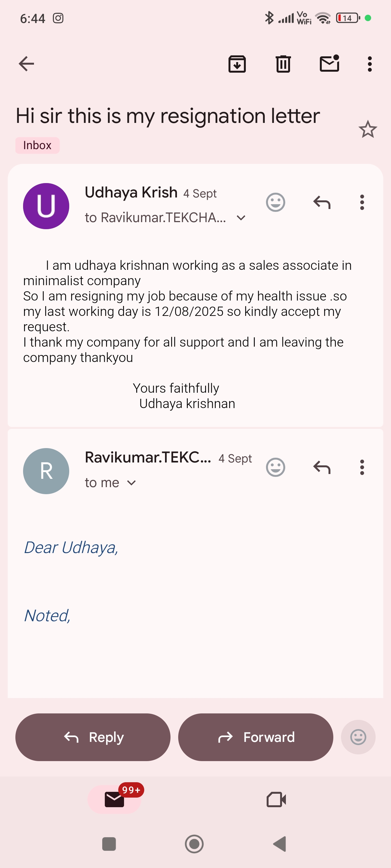Expand recipient details for Udhaya's message
Screen dimensions: 391x868
click(x=241, y=218)
